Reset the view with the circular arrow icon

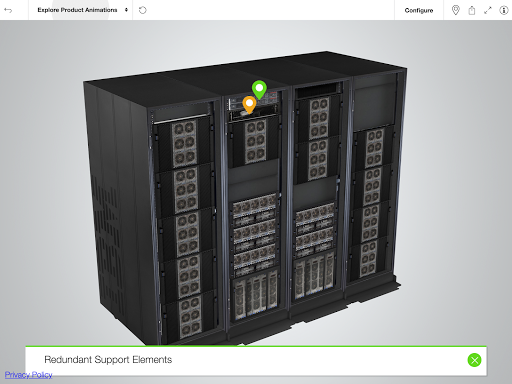(x=143, y=10)
